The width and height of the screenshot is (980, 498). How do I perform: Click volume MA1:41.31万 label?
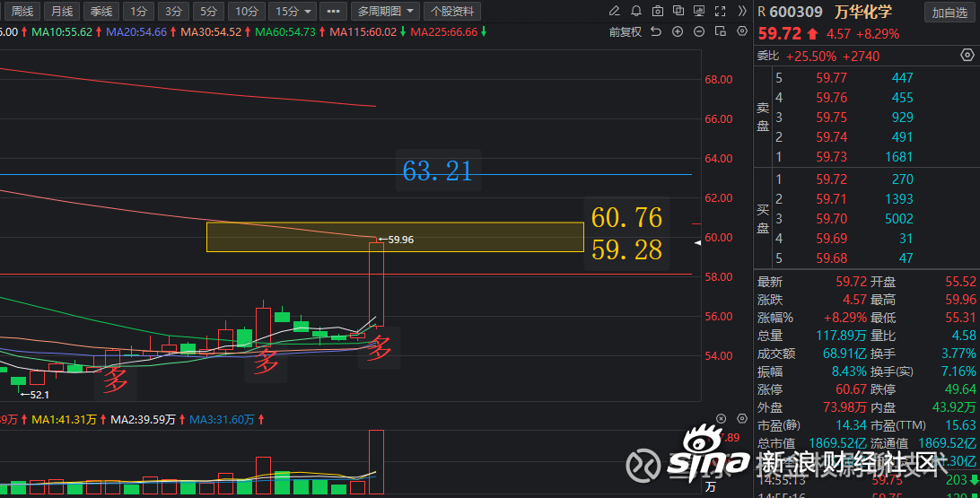coord(64,419)
